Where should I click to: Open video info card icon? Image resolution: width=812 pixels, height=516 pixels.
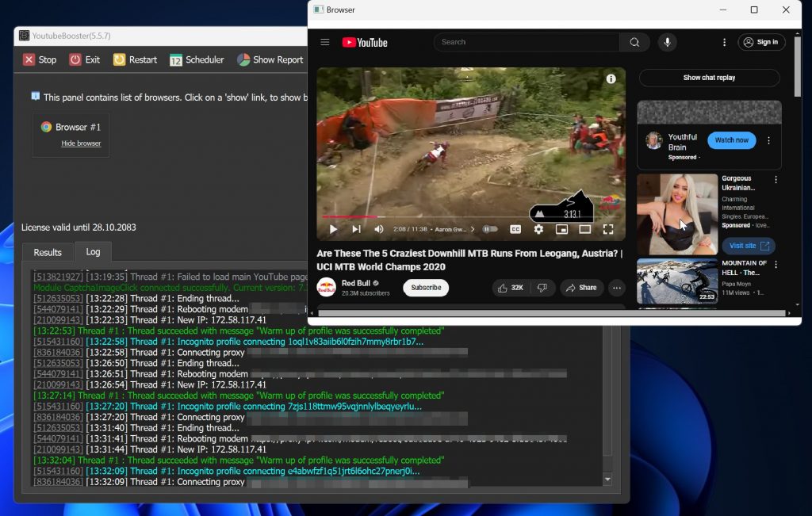tap(611, 78)
